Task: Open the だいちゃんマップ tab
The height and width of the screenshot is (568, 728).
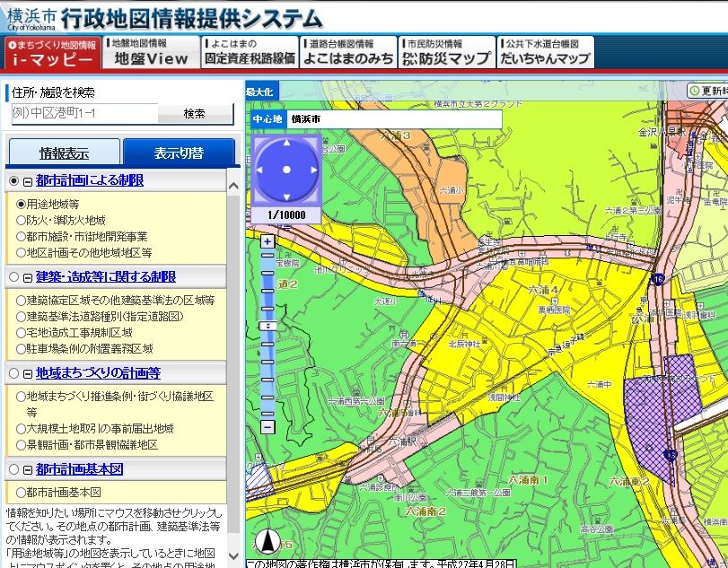Action: point(545,52)
